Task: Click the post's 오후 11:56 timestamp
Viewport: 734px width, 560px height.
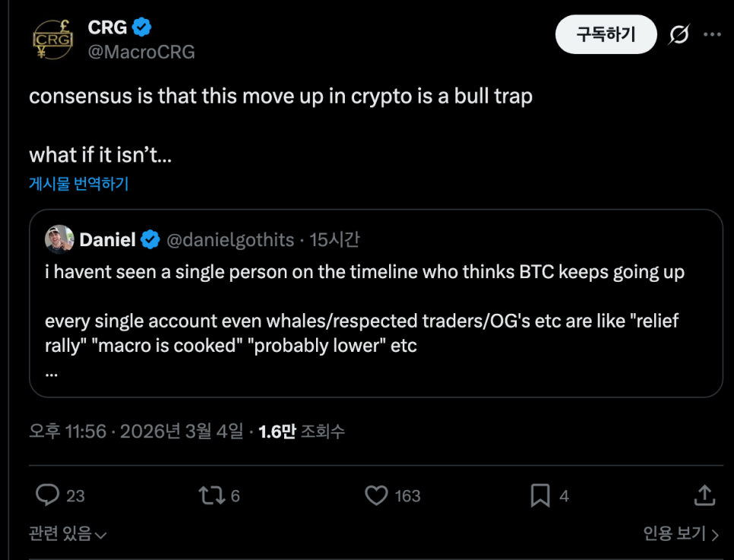Action: pyautogui.click(x=68, y=432)
